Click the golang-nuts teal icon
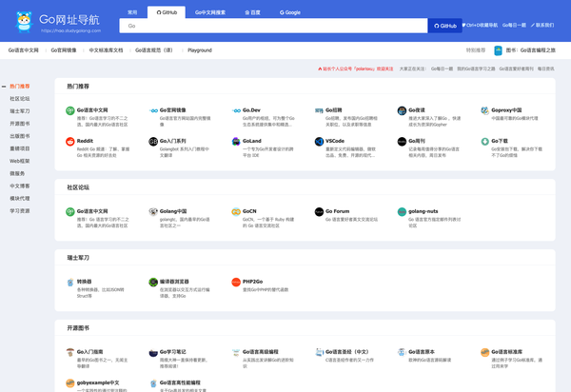The width and height of the screenshot is (571, 392). (402, 211)
